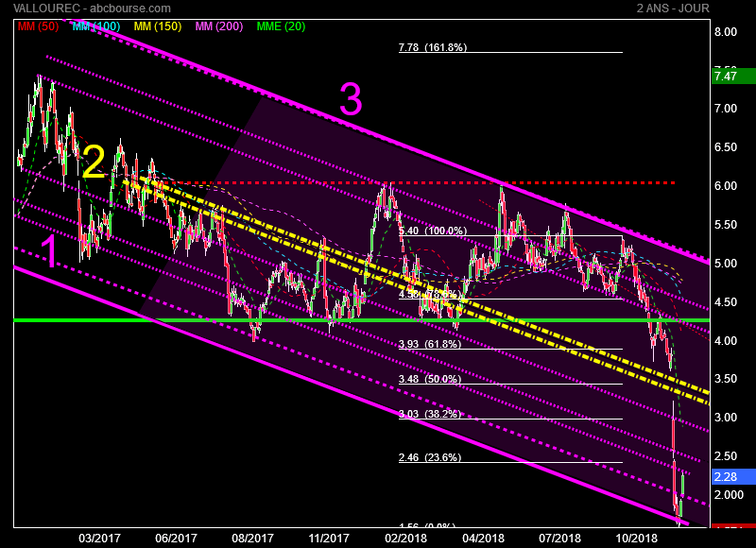Click the 03/2017 date axis label

tap(100, 538)
